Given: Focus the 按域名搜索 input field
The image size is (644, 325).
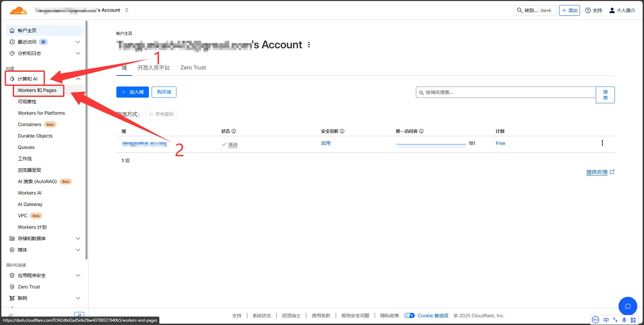Looking at the screenshot, I should point(506,92).
